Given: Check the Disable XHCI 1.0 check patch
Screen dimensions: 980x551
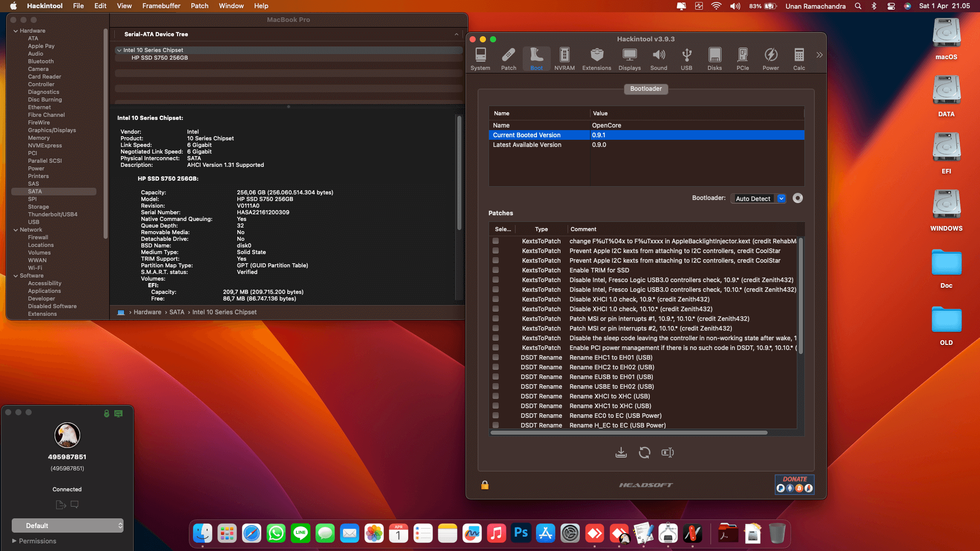Looking at the screenshot, I should pyautogui.click(x=496, y=299).
